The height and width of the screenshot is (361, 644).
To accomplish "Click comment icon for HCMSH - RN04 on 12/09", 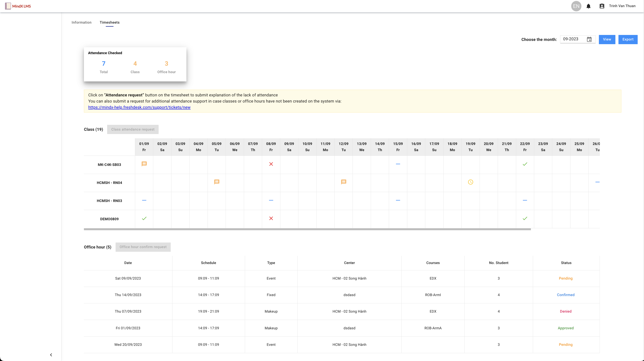I will pyautogui.click(x=344, y=182).
